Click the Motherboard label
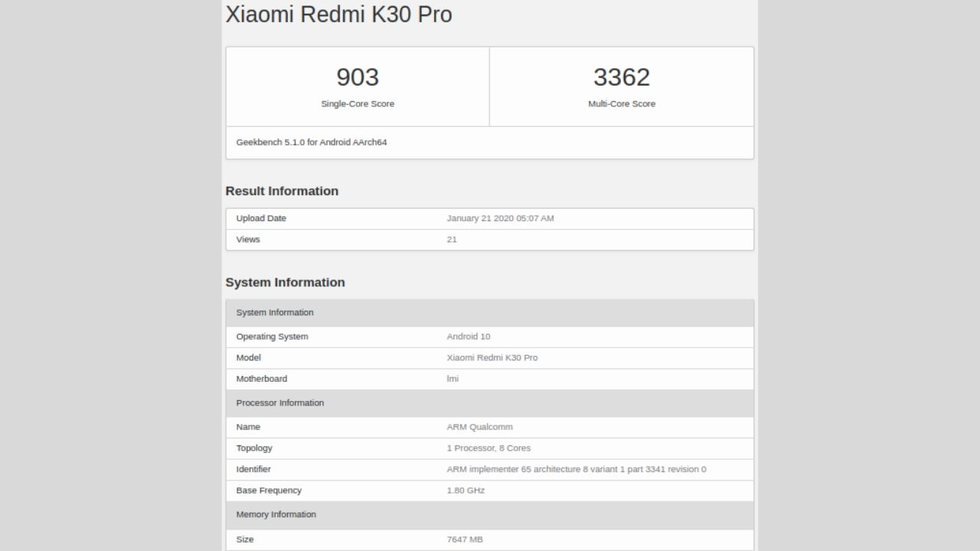 pos(262,379)
